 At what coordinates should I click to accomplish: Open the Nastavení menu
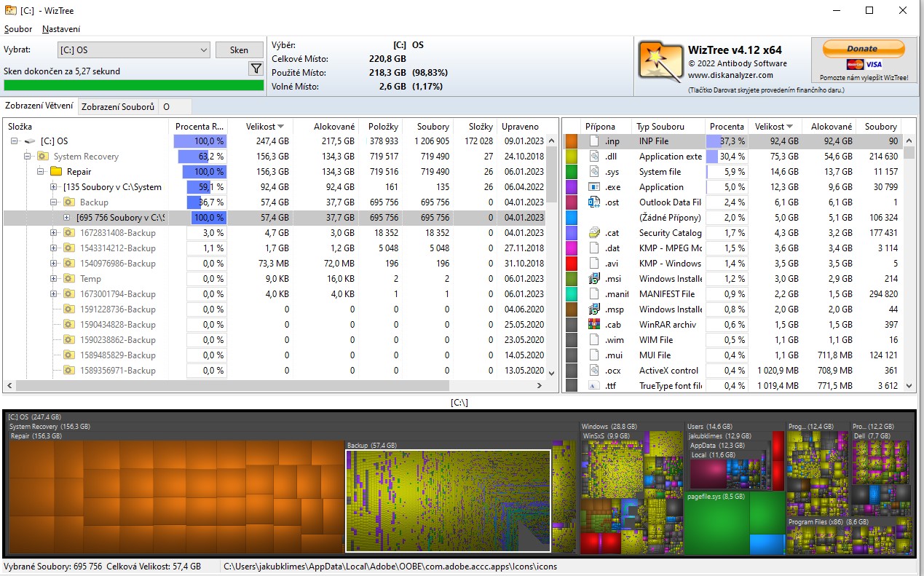[x=61, y=29]
